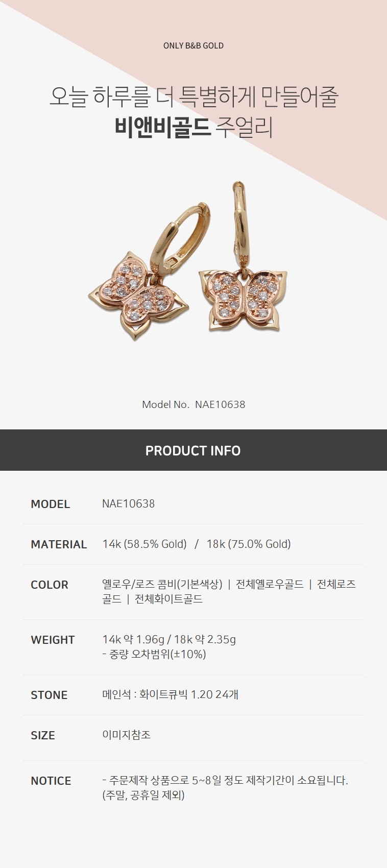
Task: Click the NAE10638 model value in table
Action: click(x=128, y=503)
